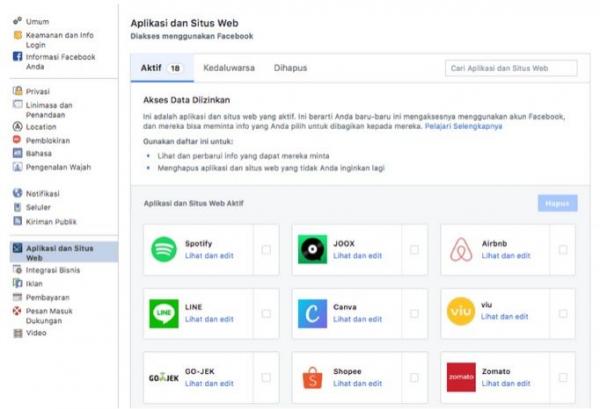Click the Cari Aplikasi dan Situs Web field
The image size is (600, 409).
coord(511,68)
